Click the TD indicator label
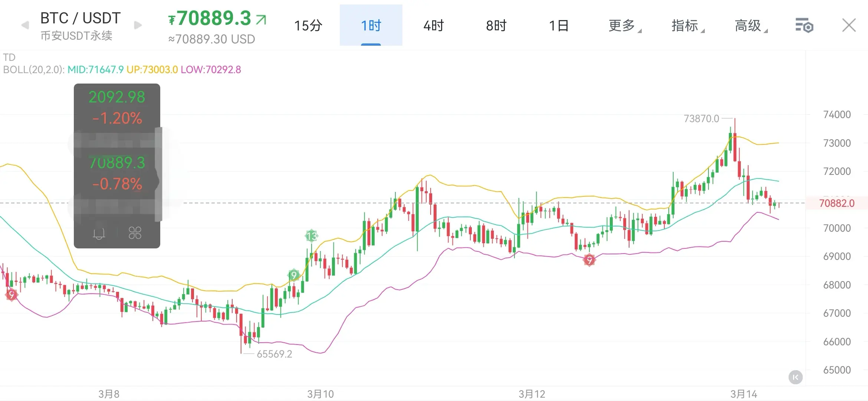868x401 pixels. coord(9,58)
